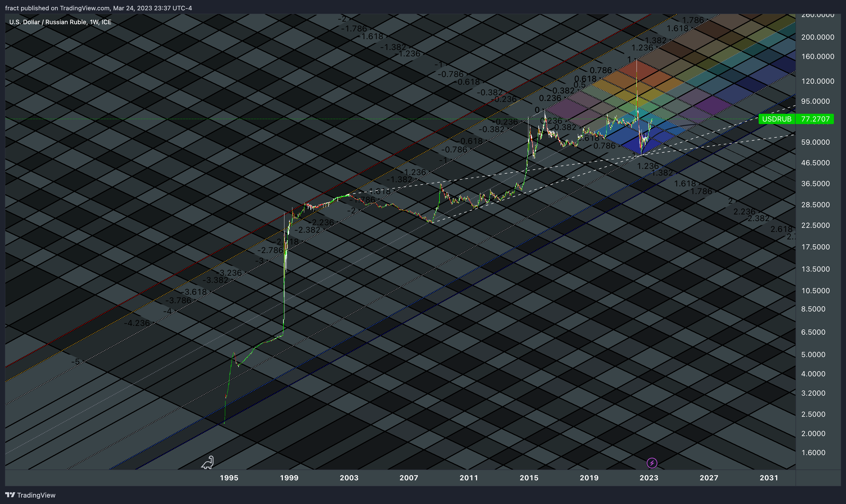Select the 1995 label on the time axis

[x=229, y=477]
